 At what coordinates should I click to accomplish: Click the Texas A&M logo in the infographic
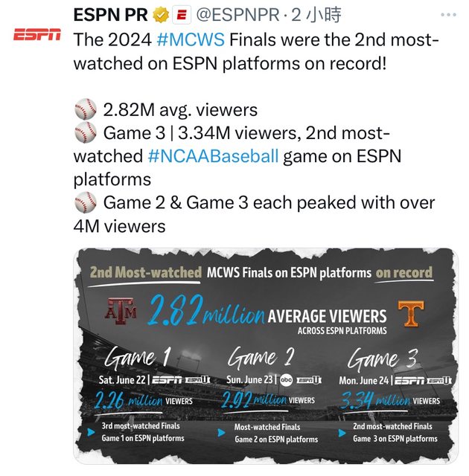point(121,312)
